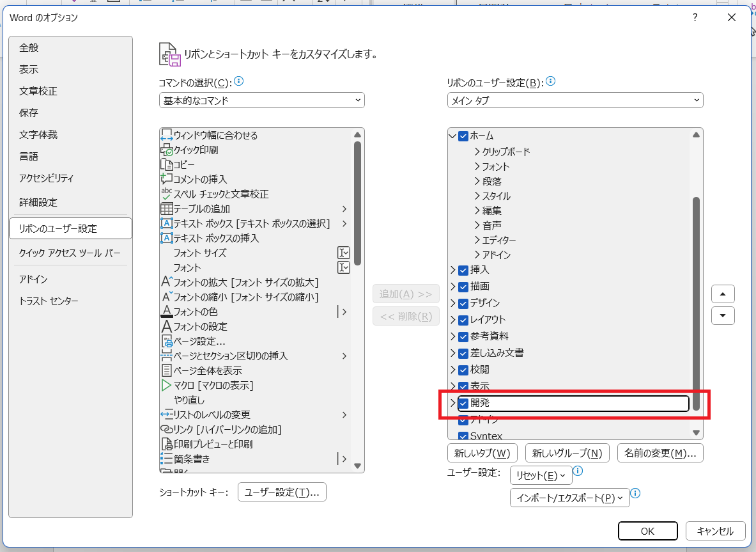Disable the ホーム tab checkbox
The height and width of the screenshot is (552, 756).
click(x=462, y=136)
